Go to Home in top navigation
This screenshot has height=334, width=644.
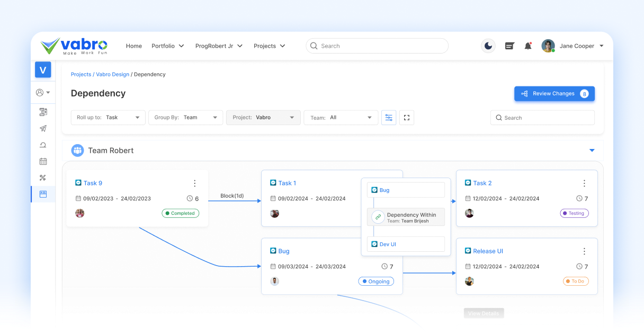pos(134,46)
